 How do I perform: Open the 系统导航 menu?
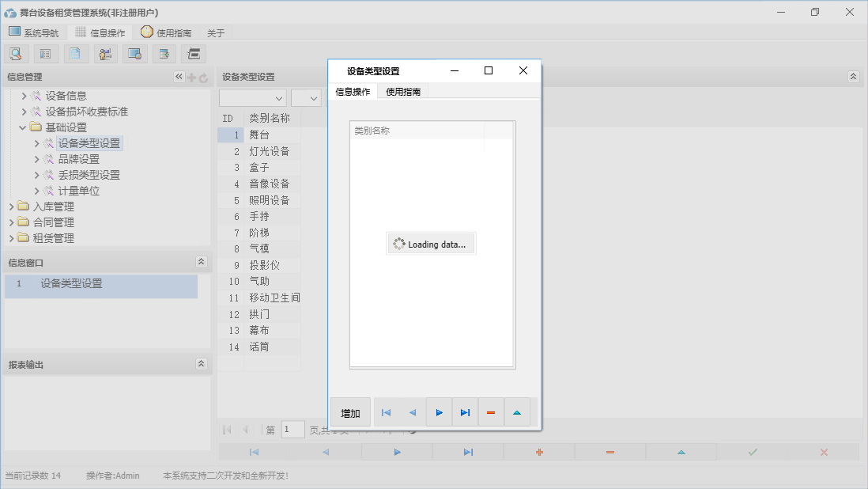(34, 32)
